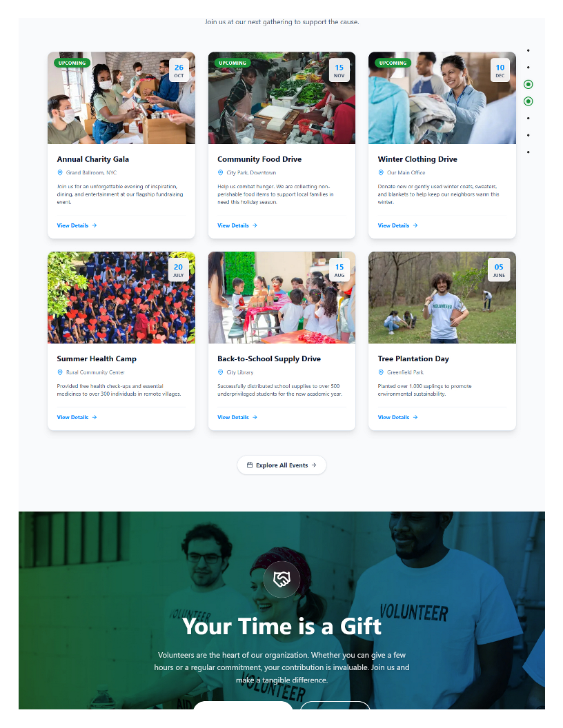
Task: Click the Back-to-School Supply Drive event photo
Action: point(281,297)
